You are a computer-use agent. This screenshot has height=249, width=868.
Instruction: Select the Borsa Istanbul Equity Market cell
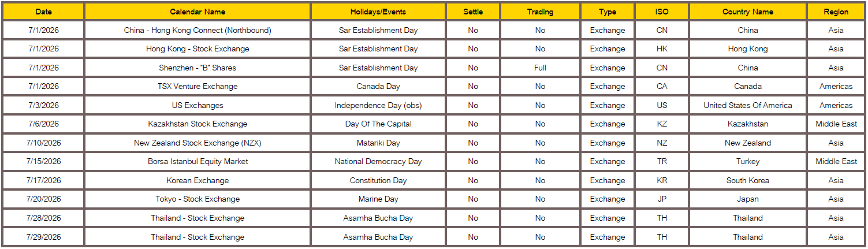click(x=198, y=162)
